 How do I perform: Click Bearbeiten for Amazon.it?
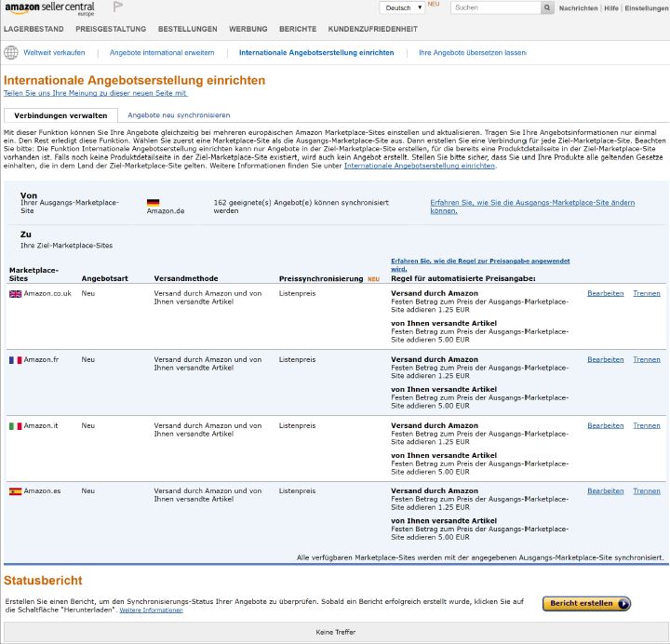click(x=606, y=426)
